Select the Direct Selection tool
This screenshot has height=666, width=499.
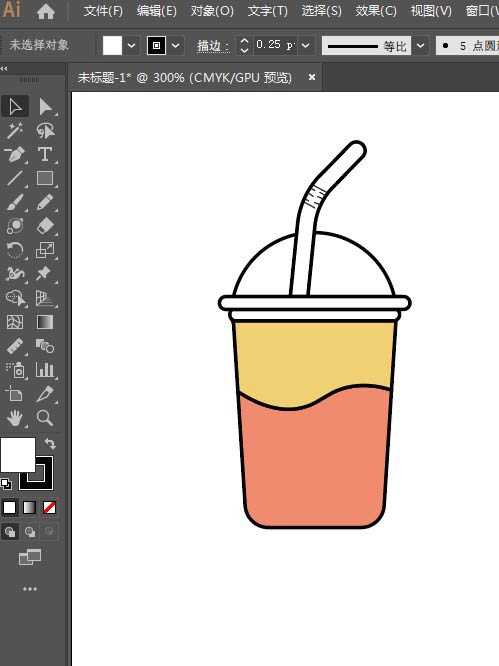(x=45, y=107)
